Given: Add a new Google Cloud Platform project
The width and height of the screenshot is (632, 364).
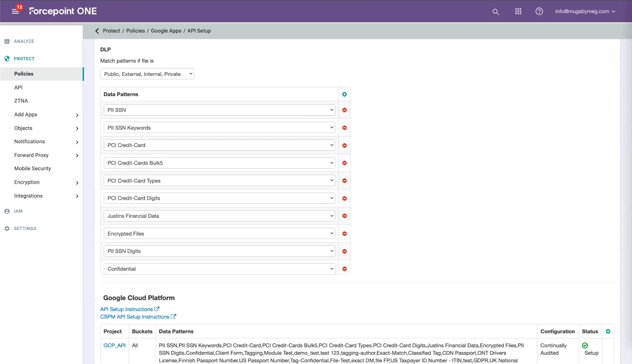Looking at the screenshot, I should pyautogui.click(x=608, y=331).
